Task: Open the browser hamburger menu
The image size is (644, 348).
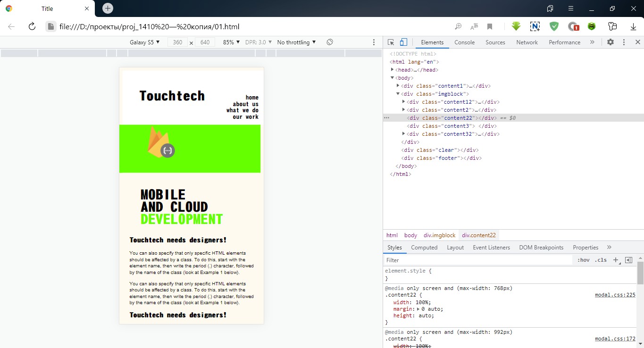Action: 571,8
